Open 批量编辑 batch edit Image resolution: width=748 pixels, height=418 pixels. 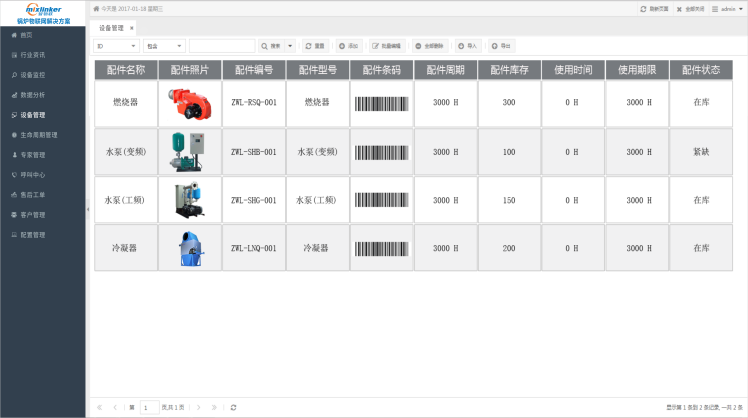[387, 46]
